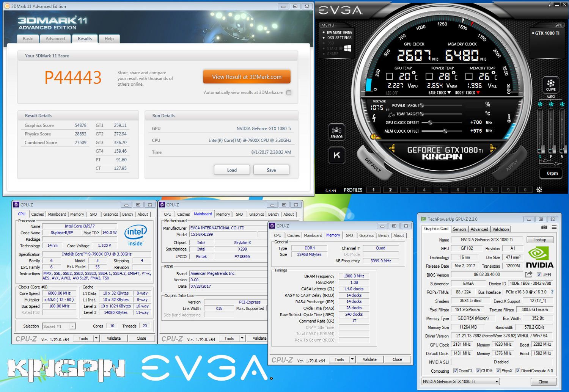Open the SPD tab in Memory CPU-Z window
Screen dimensions: 569x392
tap(349, 235)
